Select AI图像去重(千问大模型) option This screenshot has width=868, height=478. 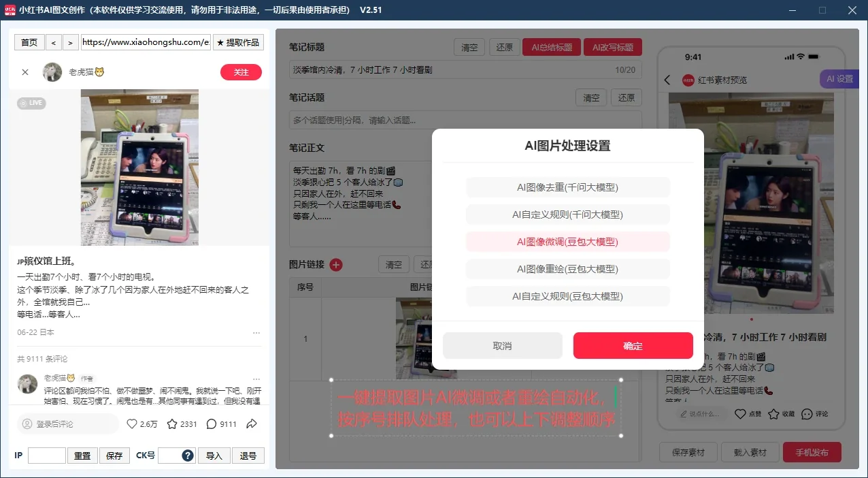tap(568, 187)
